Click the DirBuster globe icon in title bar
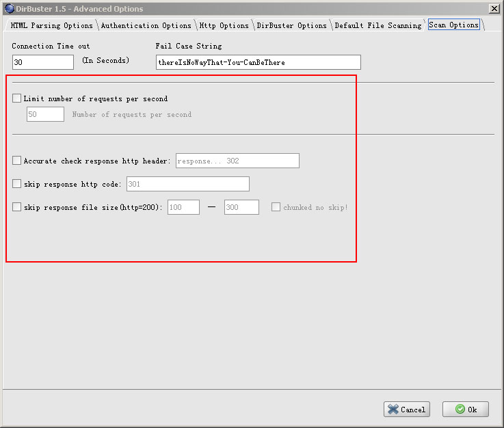Screen dimensions: 504x428 point(10,9)
